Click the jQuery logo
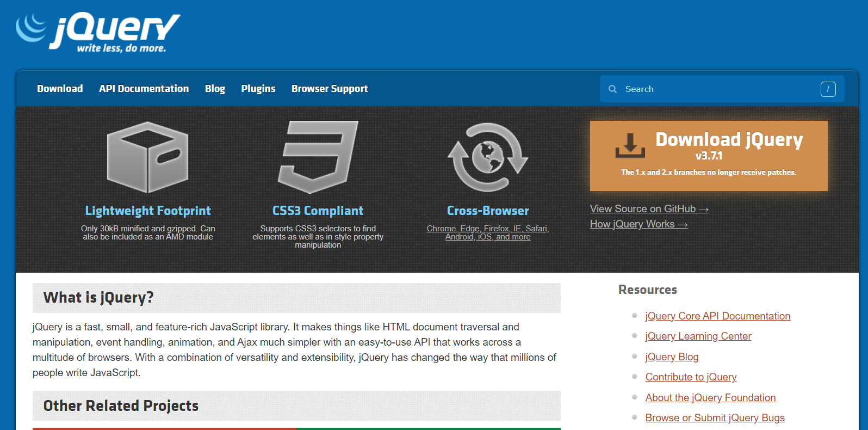 [x=98, y=33]
